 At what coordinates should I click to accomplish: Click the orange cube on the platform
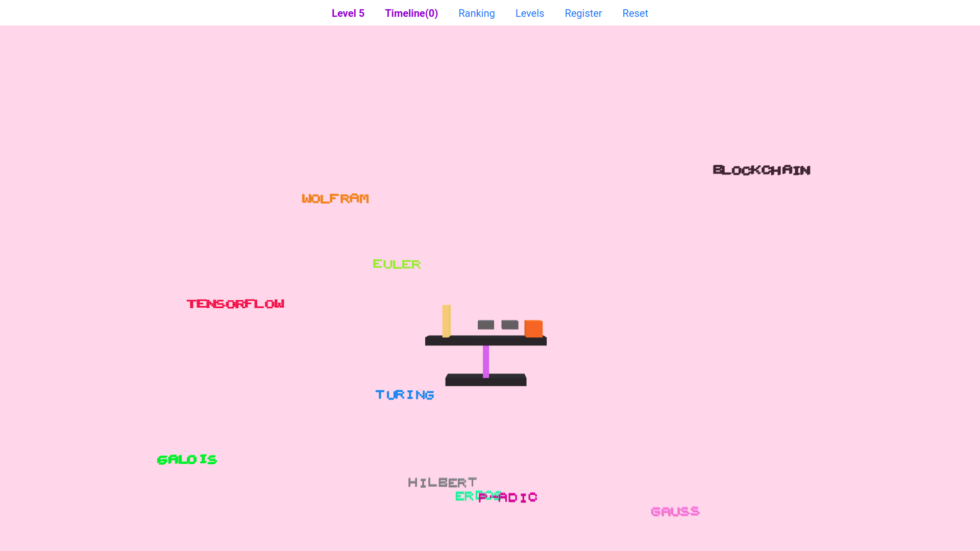click(533, 329)
